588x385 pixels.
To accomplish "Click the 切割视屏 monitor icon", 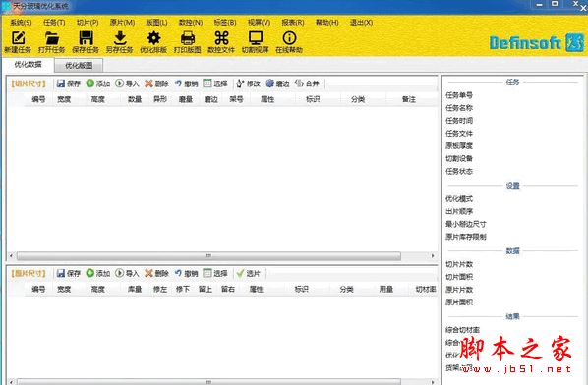I will click(x=256, y=38).
